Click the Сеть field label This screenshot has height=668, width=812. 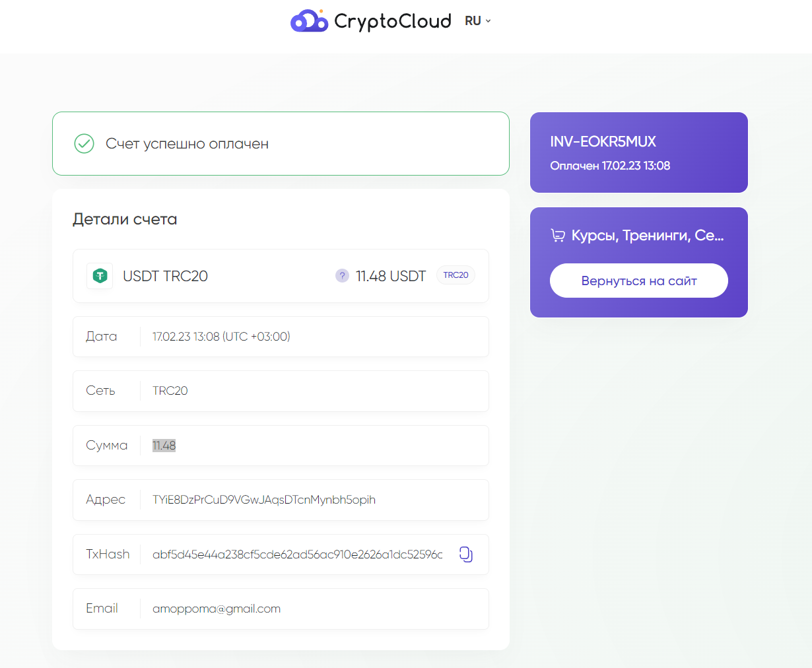[100, 391]
